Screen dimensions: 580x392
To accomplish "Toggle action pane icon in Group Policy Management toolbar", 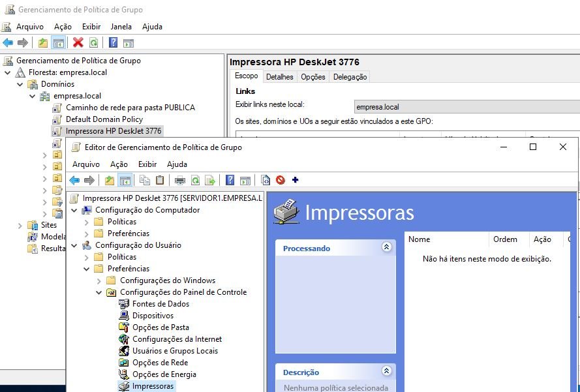I will (129, 43).
